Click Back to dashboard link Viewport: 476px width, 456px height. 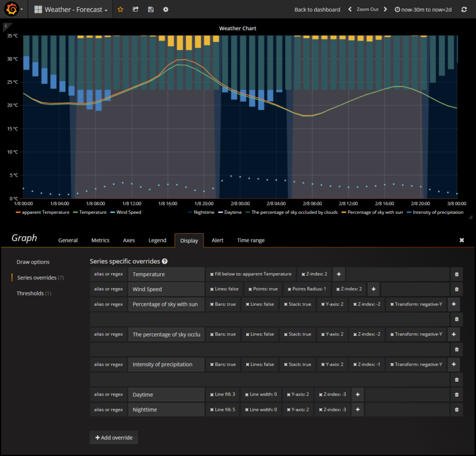(317, 9)
